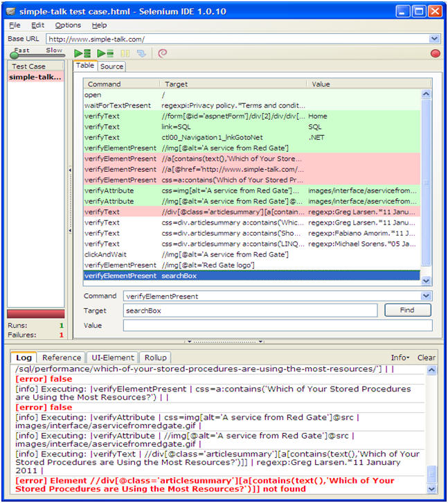Open the Reference tab
The width and height of the screenshot is (448, 503).
[62, 358]
